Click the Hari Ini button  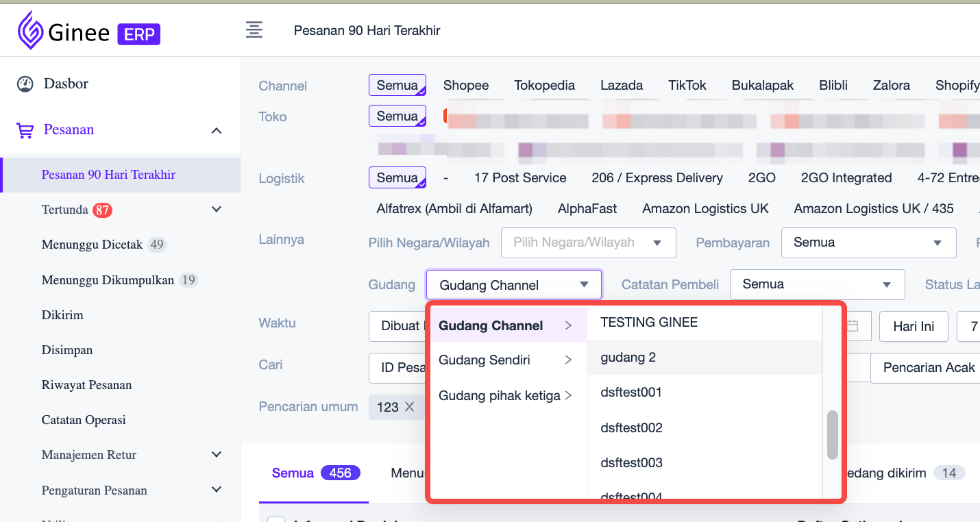coord(914,327)
